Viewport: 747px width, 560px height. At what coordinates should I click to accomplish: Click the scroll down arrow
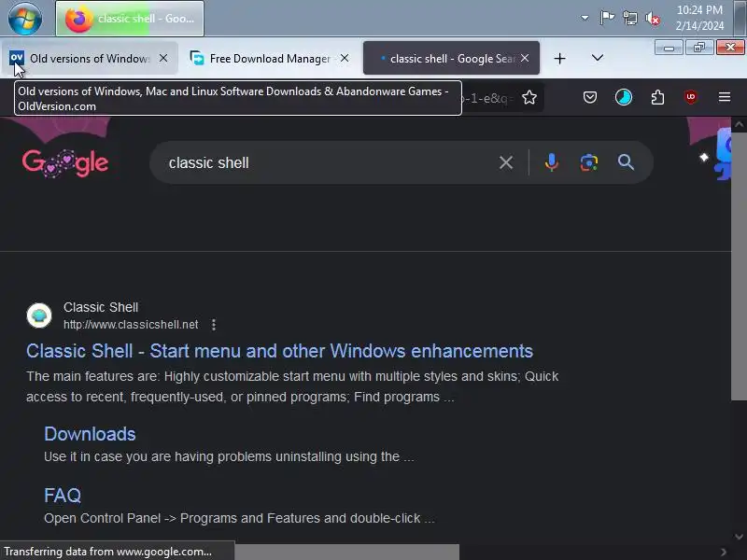coord(739,536)
